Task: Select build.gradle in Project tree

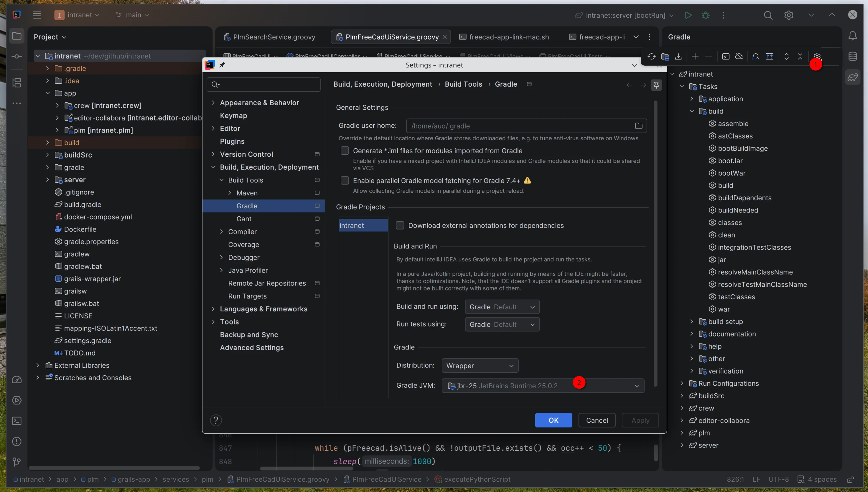Action: (83, 204)
